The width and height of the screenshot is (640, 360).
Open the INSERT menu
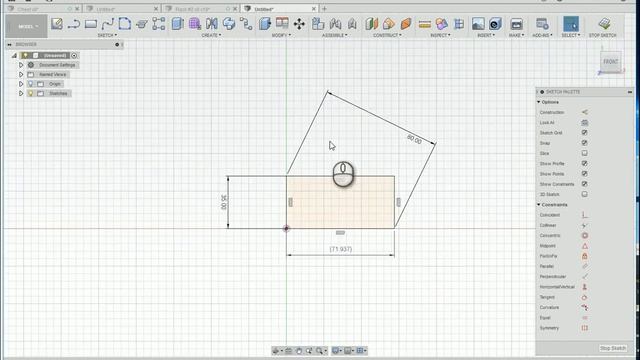point(486,35)
